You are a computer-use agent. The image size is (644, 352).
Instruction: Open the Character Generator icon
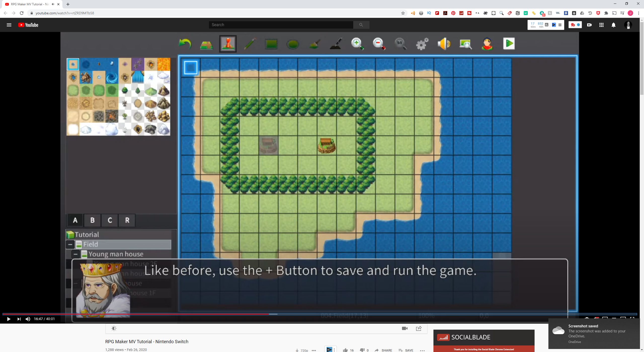(x=487, y=44)
